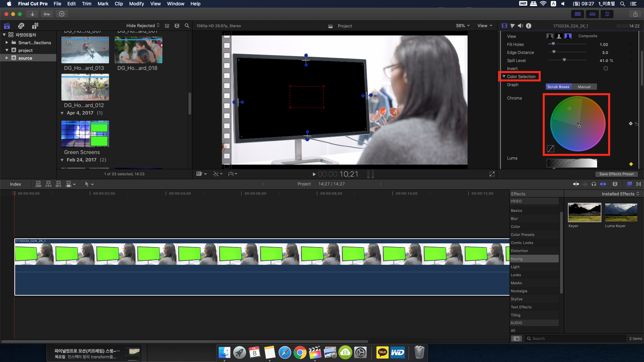
Task: Open the Trim menu
Action: [x=87, y=4]
